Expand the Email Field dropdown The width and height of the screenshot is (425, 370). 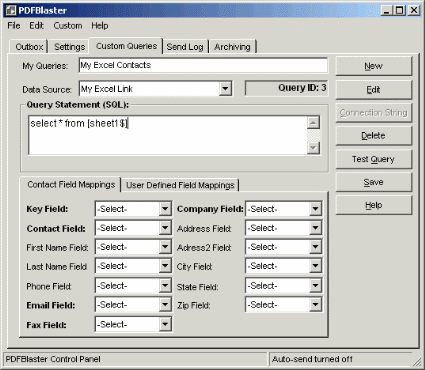(165, 305)
